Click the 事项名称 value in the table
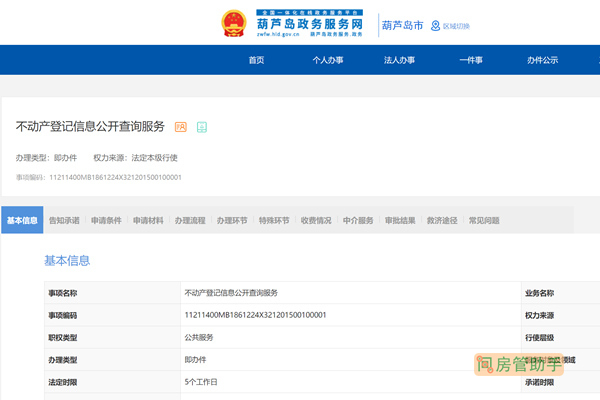 (231, 293)
